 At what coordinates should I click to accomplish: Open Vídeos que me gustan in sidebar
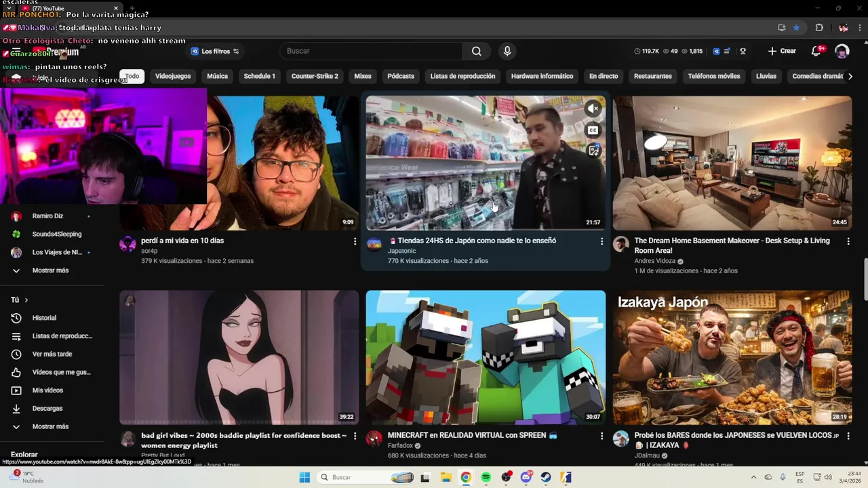(52, 372)
